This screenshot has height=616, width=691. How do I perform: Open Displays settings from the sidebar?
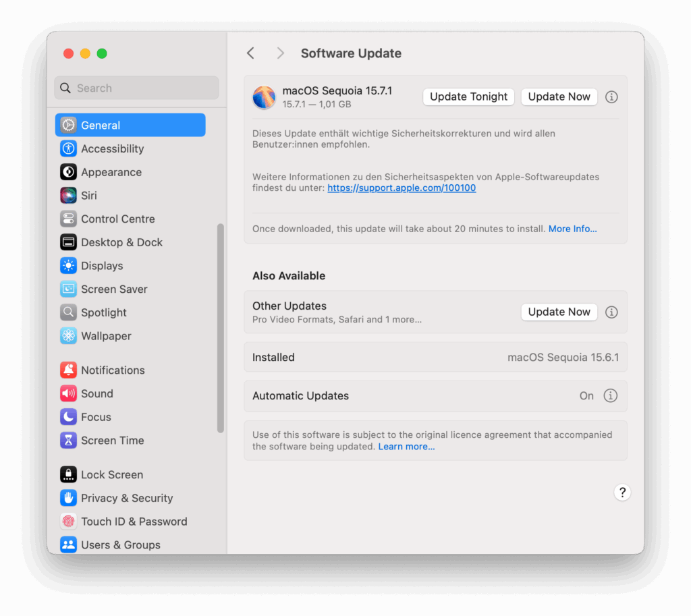pos(101,265)
